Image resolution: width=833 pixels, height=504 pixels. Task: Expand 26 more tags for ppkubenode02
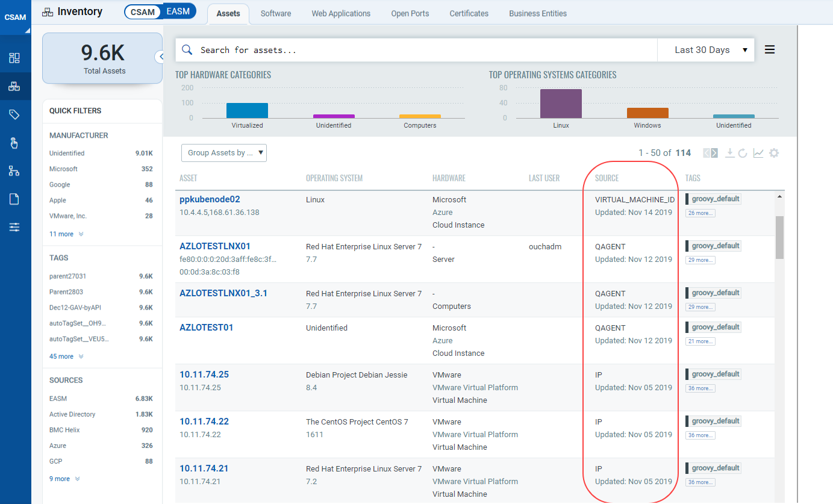click(x=700, y=213)
